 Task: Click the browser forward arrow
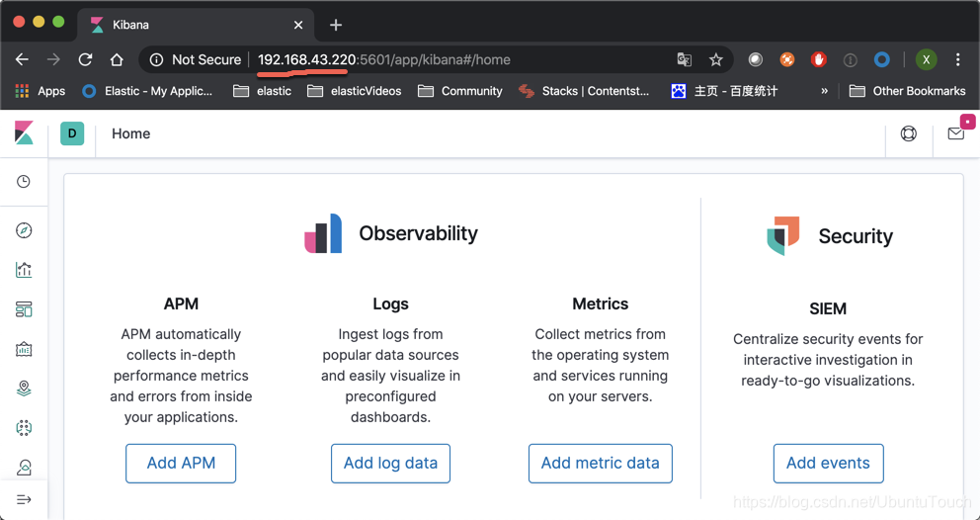tap(53, 59)
